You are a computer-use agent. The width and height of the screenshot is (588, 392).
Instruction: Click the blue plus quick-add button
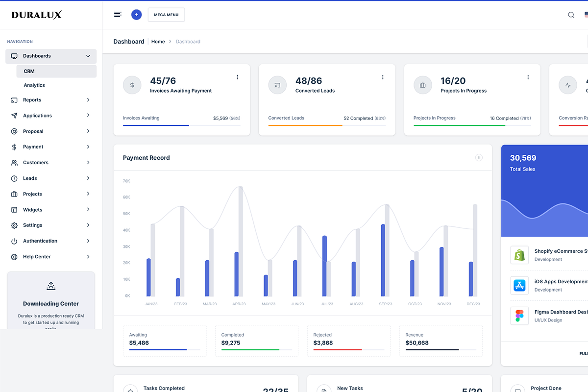(136, 15)
